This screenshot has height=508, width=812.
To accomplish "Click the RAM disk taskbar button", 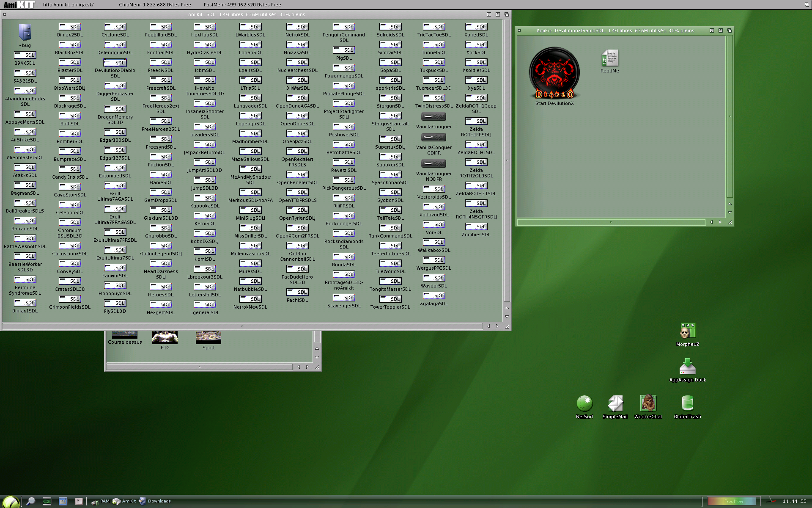I will (101, 501).
